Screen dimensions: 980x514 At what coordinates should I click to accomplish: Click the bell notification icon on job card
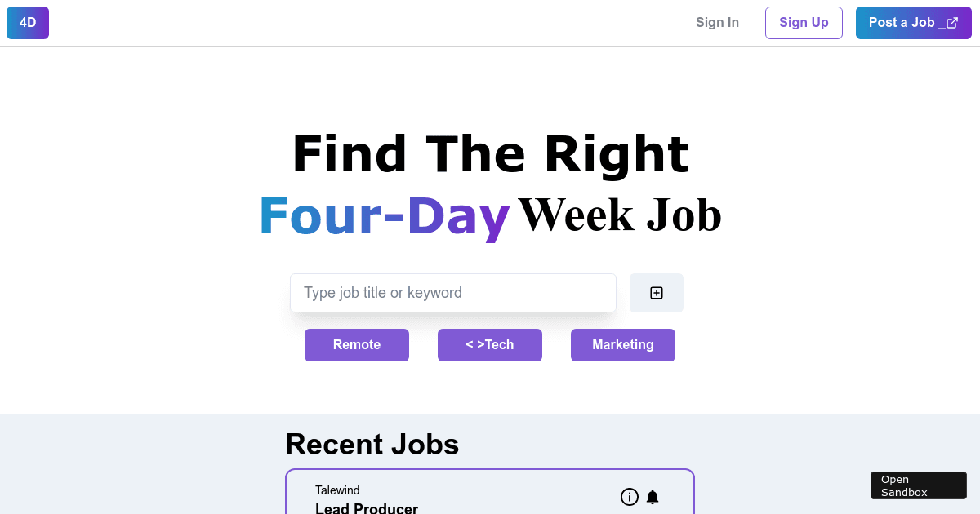pos(653,497)
